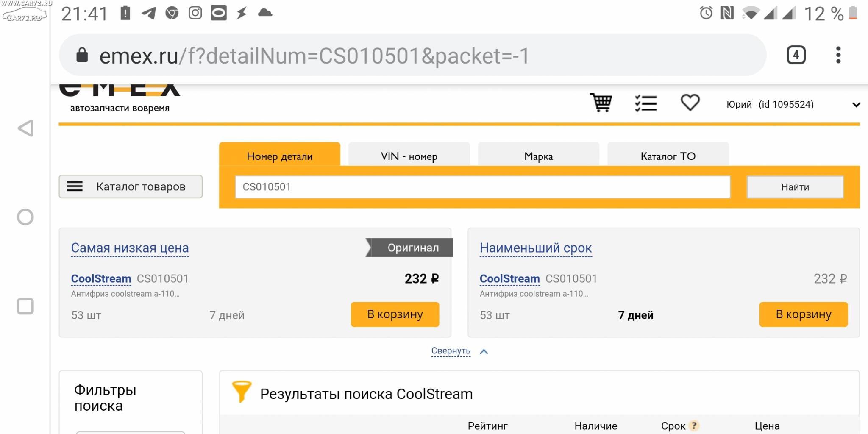868x434 pixels.
Task: Add lowest price CoolStream item В корзину
Action: 395,314
